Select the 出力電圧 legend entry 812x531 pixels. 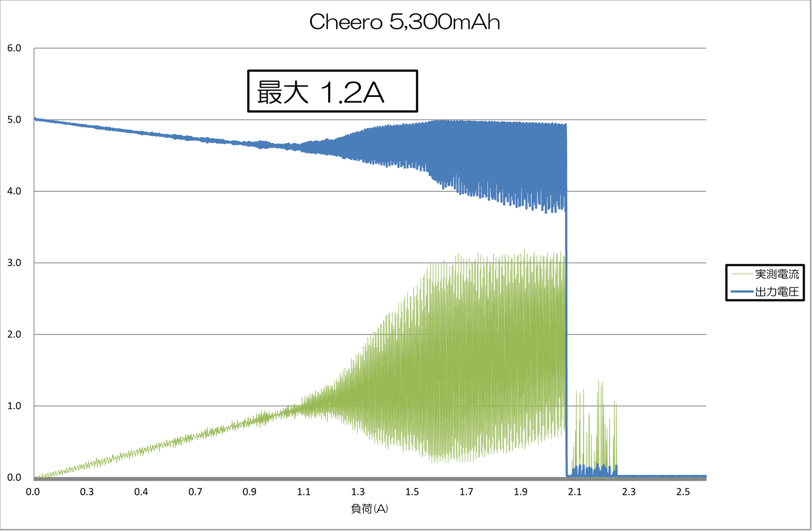(x=765, y=292)
